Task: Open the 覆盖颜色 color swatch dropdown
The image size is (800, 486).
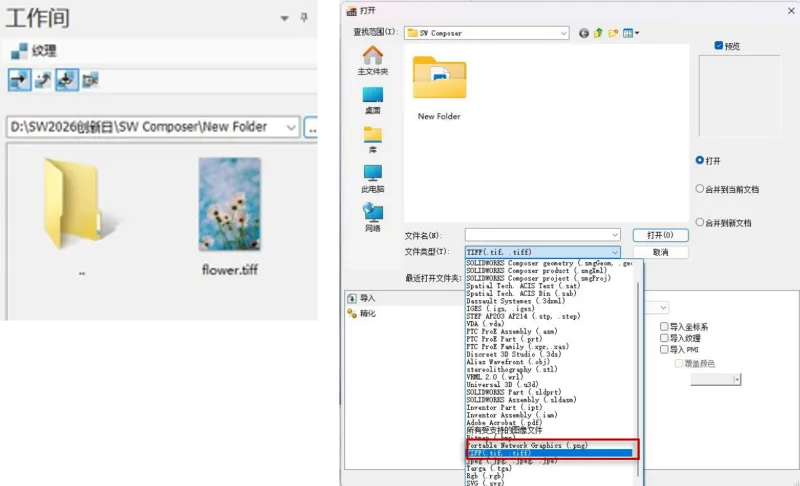Action: (736, 379)
